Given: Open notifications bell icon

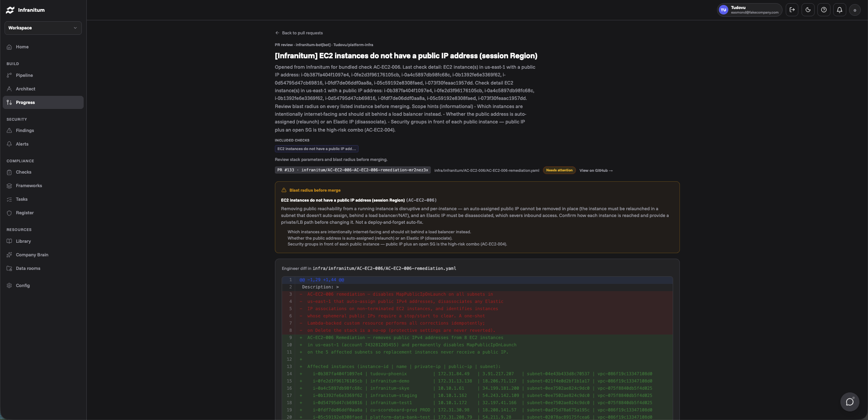Looking at the screenshot, I should coord(840,10).
